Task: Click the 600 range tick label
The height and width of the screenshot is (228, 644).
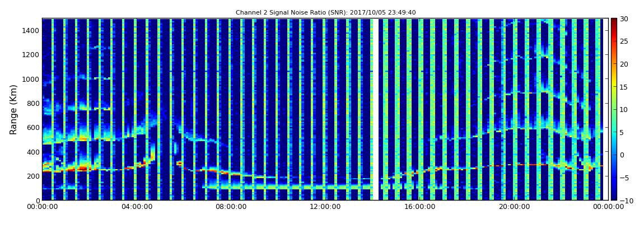Action: (x=33, y=128)
